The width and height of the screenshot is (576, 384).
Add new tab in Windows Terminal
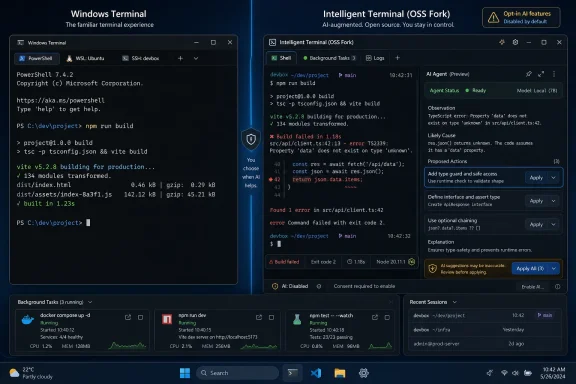(x=180, y=58)
